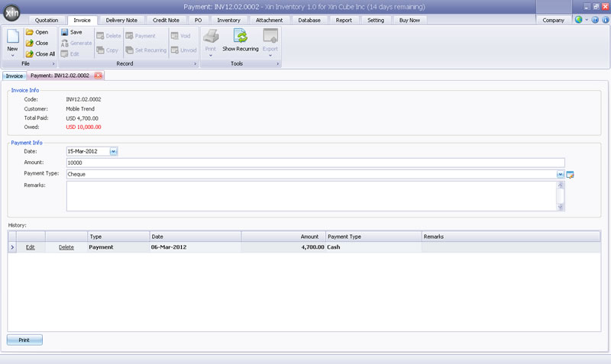Click Close All in File group
The height and width of the screenshot is (364, 611).
tap(40, 54)
